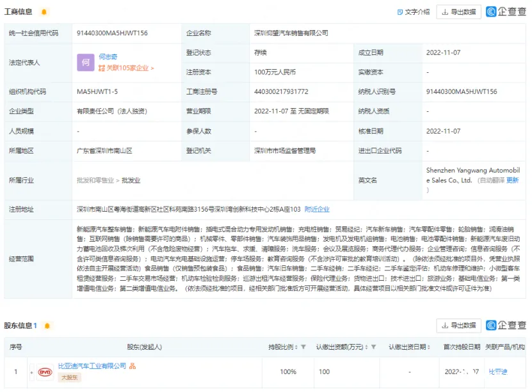
Task: Select 100万元人民币 registered capital value
Action: click(275, 72)
